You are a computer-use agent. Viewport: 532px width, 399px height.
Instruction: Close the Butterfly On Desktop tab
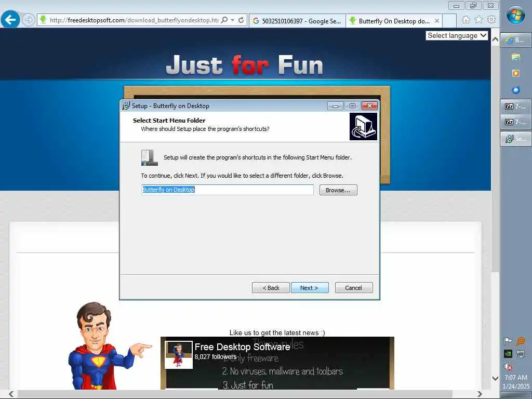(x=437, y=21)
